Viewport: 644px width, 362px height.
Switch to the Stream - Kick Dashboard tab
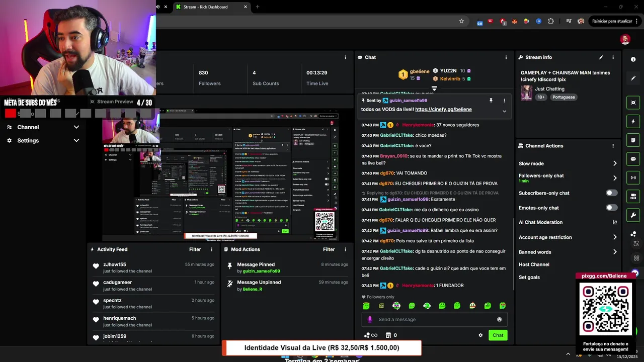(211, 7)
